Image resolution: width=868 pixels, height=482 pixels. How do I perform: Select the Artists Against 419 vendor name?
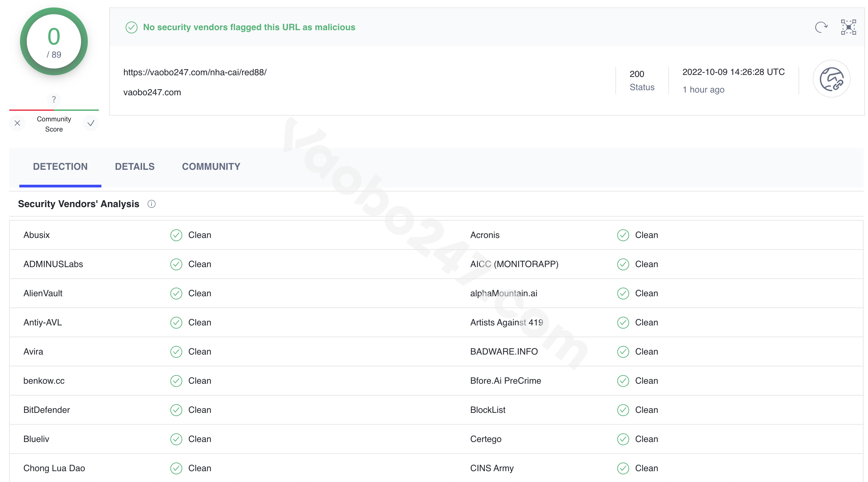click(507, 322)
